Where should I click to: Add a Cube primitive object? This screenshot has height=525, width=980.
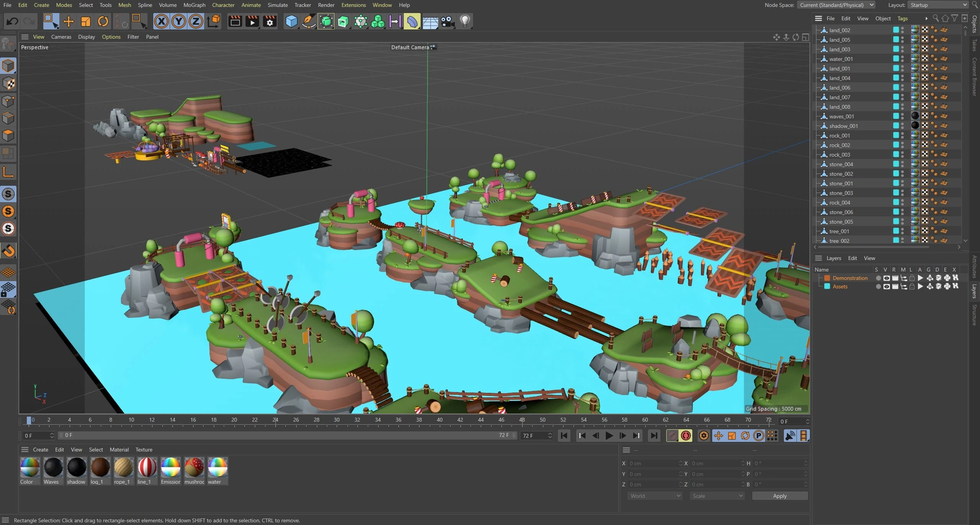point(291,21)
